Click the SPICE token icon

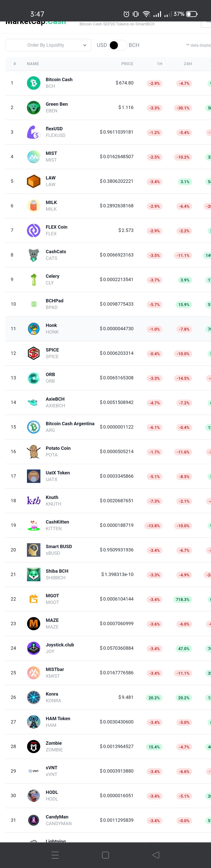pyautogui.click(x=33, y=353)
